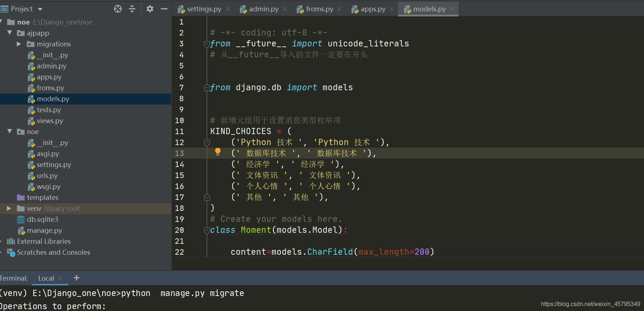The image size is (644, 311).
Task: Click the fold end marker on line 17
Action: pyautogui.click(x=207, y=197)
